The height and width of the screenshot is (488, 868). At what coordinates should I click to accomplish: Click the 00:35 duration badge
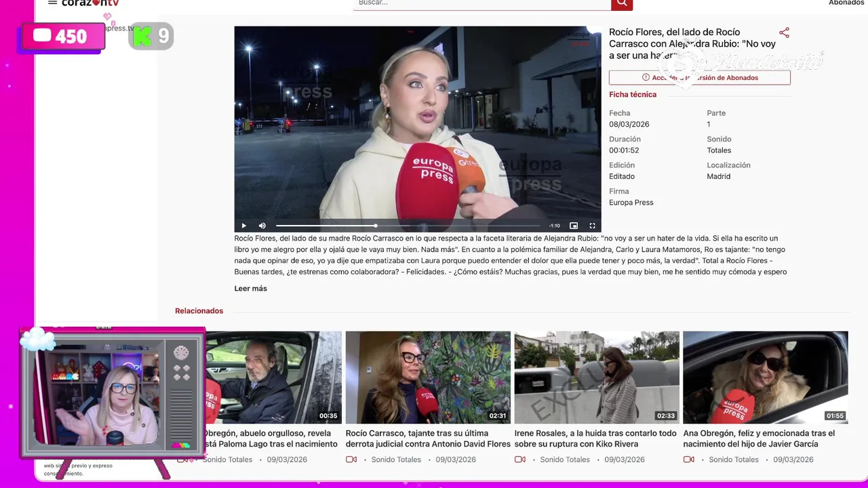[x=328, y=416]
